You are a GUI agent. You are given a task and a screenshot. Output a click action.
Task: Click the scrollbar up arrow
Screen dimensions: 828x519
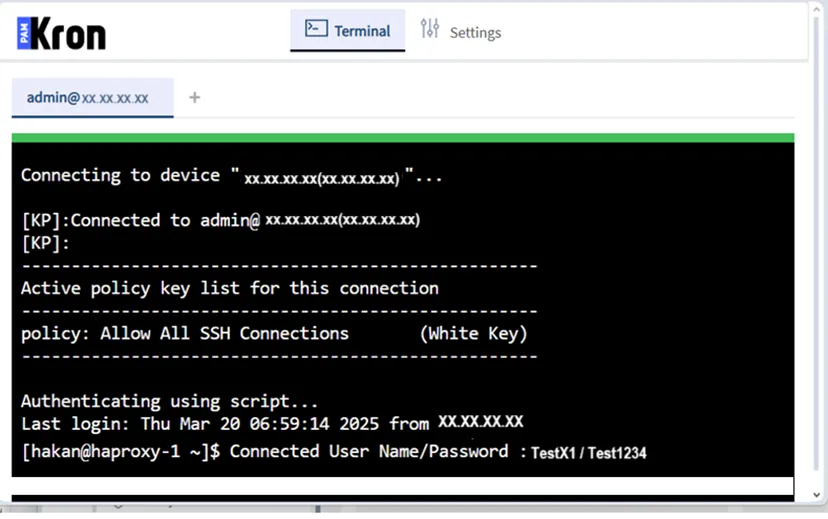(x=817, y=10)
